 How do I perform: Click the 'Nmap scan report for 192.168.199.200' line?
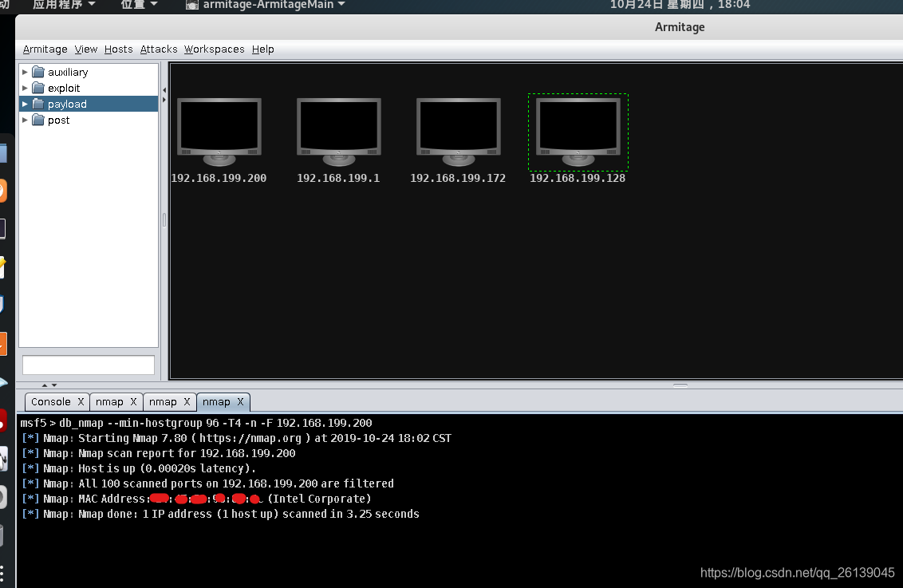(x=159, y=453)
